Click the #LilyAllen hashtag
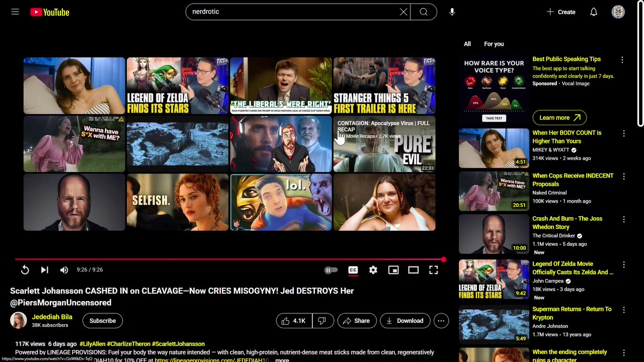 pyautogui.click(x=92, y=344)
